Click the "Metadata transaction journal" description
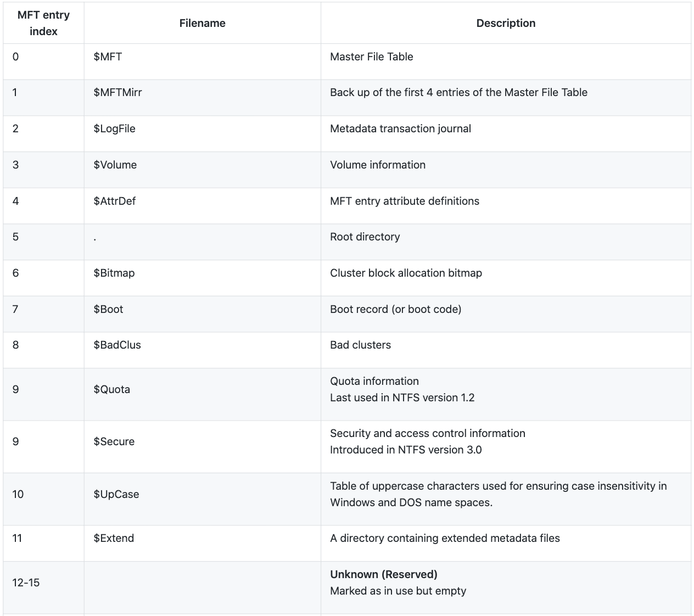 [x=400, y=128]
